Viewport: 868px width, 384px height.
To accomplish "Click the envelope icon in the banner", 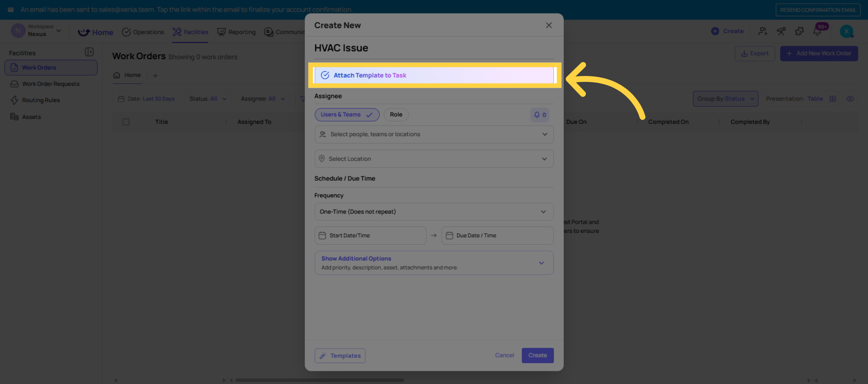I will [x=10, y=9].
